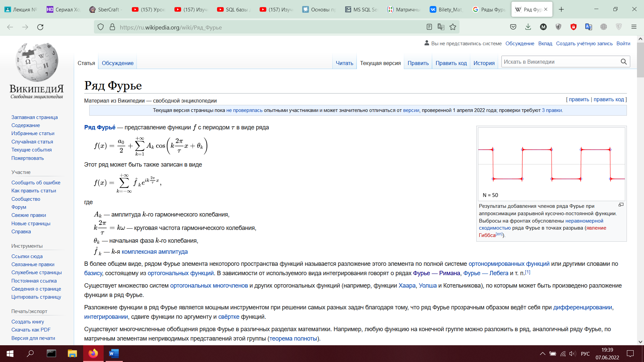This screenshot has height=362, width=644.
Task: Toggle reader view icon in address bar
Action: coord(429,27)
